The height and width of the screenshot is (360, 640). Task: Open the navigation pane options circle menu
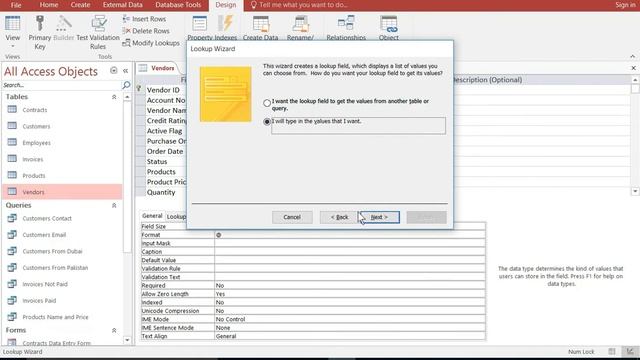point(113,71)
